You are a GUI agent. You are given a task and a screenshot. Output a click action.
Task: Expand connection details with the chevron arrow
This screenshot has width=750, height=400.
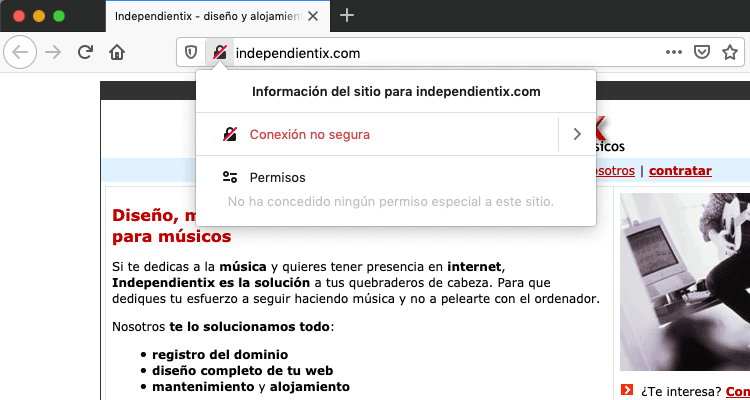[x=577, y=134]
